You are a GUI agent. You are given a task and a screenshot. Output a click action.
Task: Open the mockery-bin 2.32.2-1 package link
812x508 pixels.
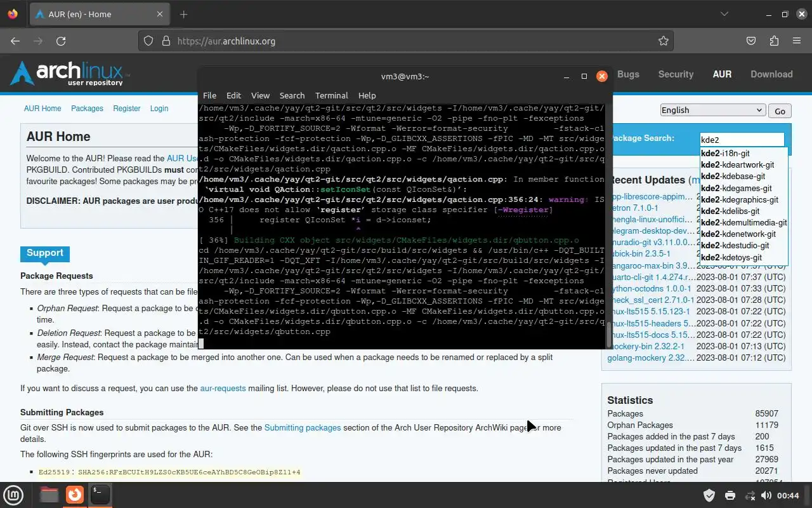click(646, 346)
